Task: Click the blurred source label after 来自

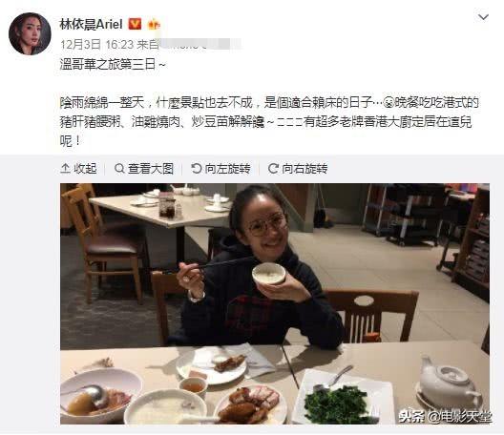Action: (x=199, y=44)
